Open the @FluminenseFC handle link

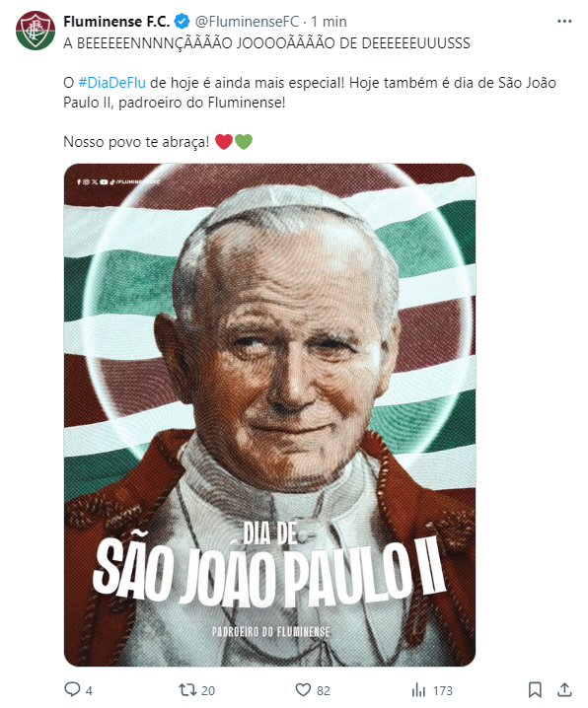(x=247, y=22)
